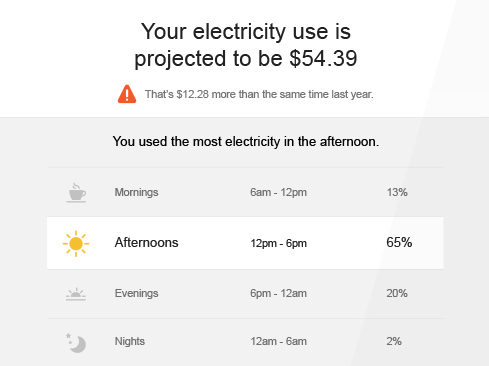Click the 2% nights usage value
The height and width of the screenshot is (366, 489).
pos(394,341)
